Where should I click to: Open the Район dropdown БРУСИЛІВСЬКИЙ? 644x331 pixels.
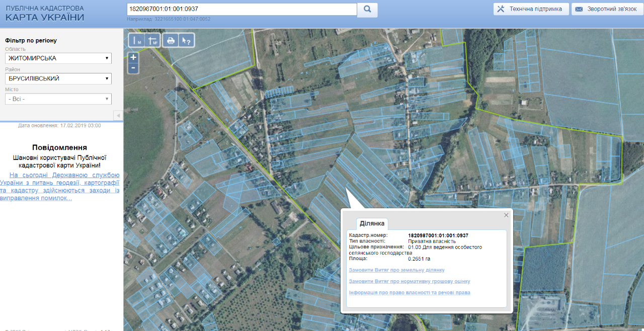click(x=58, y=78)
